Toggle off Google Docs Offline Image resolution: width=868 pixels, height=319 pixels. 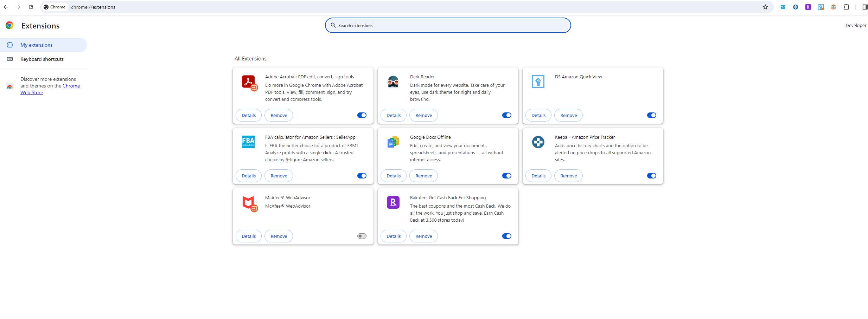click(507, 176)
